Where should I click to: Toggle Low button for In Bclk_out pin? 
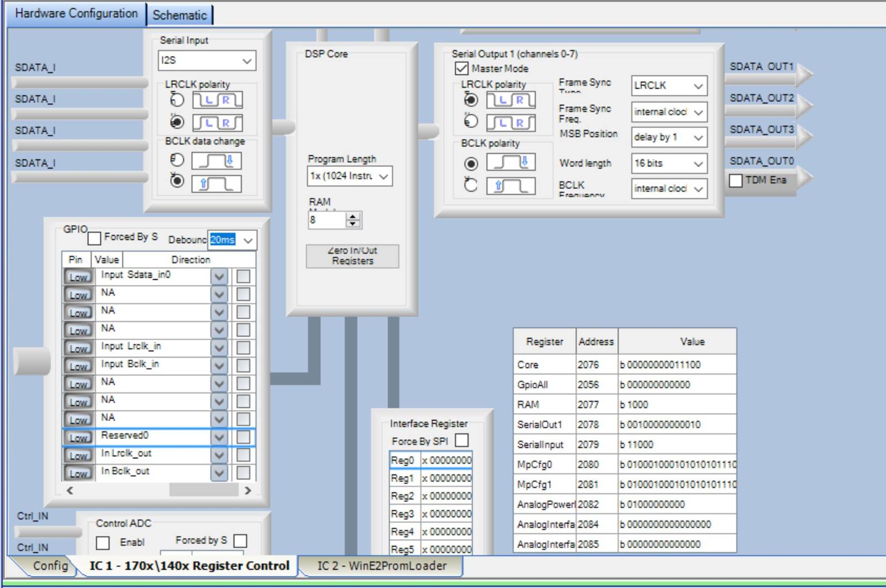click(x=79, y=473)
